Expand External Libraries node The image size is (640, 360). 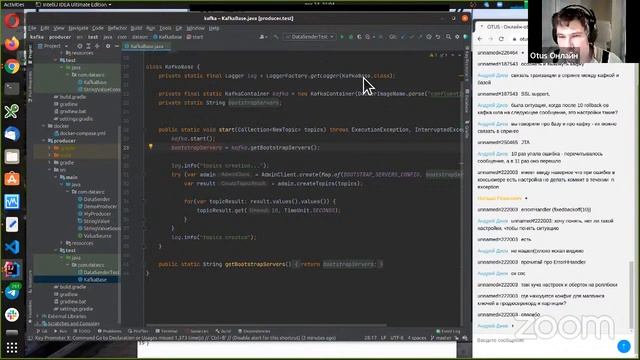[38, 316]
